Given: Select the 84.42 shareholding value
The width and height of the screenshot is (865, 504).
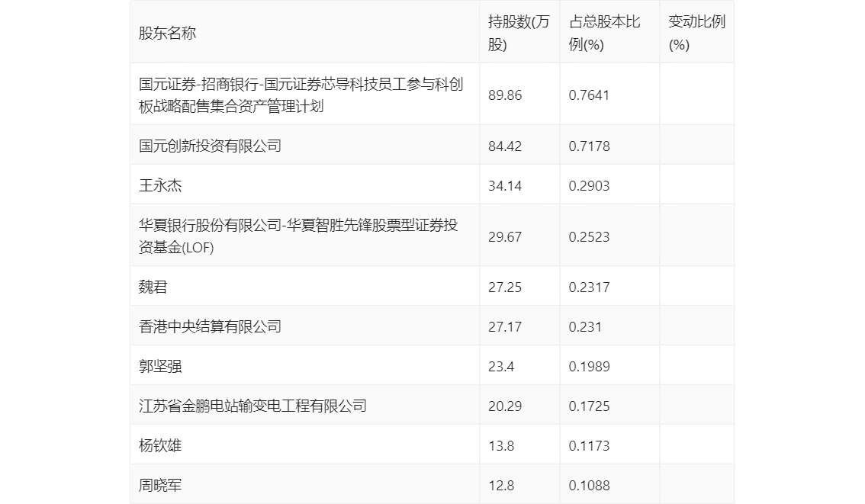Looking at the screenshot, I should [505, 146].
